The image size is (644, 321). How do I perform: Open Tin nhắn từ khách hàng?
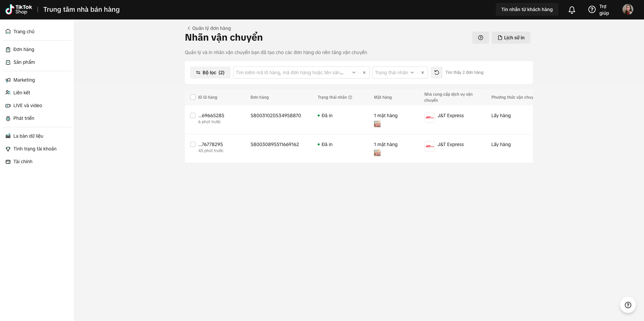click(527, 9)
